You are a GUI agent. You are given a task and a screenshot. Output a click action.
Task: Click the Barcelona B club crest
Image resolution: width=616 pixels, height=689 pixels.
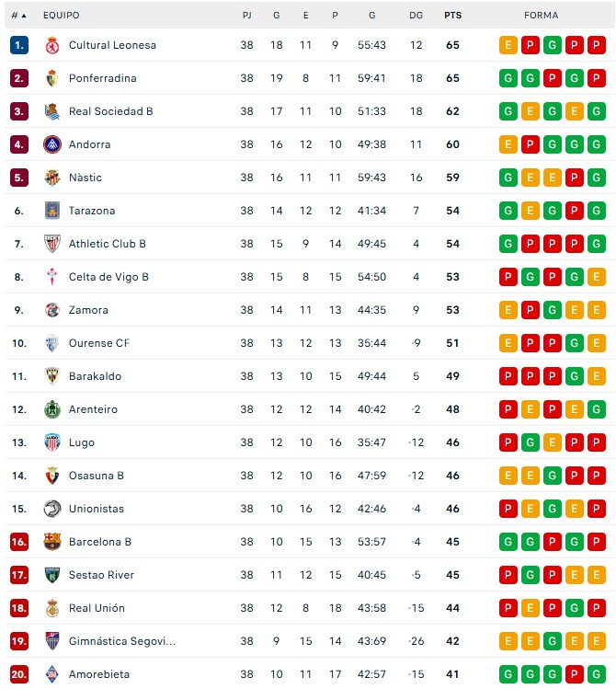tap(51, 542)
